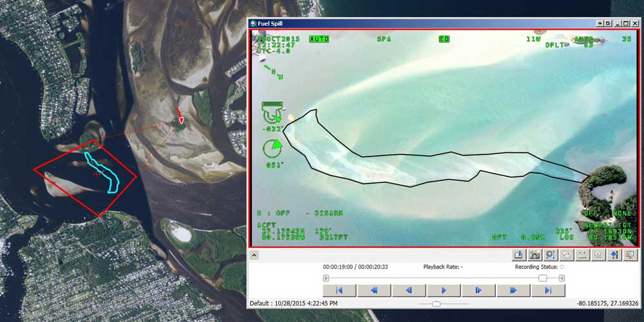The image size is (644, 322).
Task: Play the video in reverse
Action: click(x=409, y=290)
